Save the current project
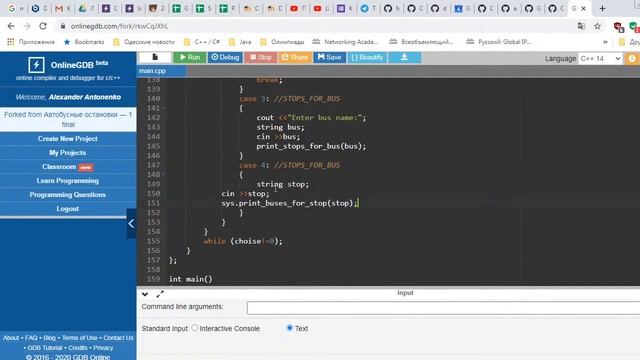The height and width of the screenshot is (360, 640). [x=329, y=57]
